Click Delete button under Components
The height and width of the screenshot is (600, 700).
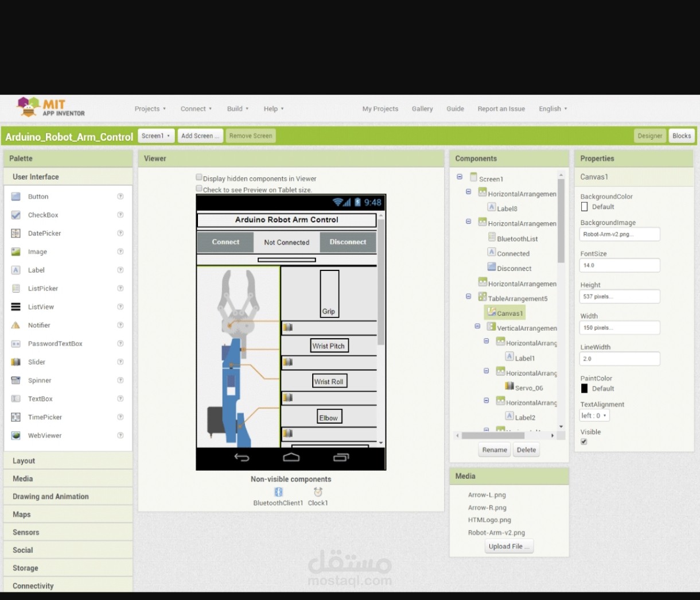tap(526, 450)
